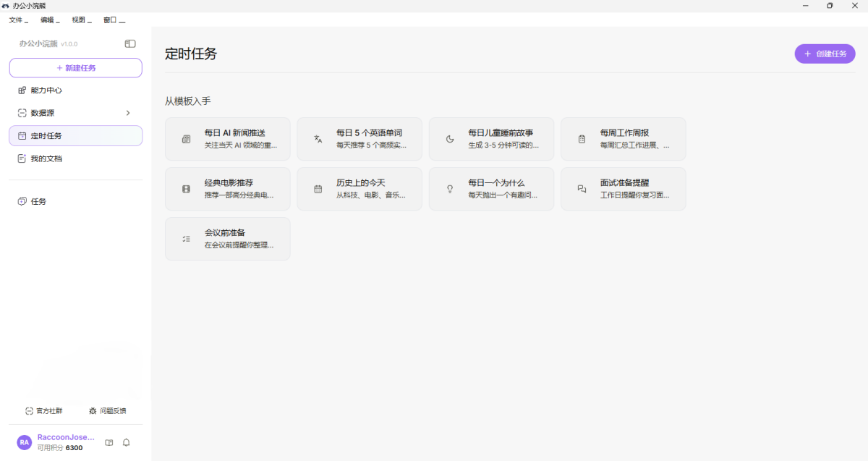Minimize the application window
The height and width of the screenshot is (461, 868).
[806, 6]
